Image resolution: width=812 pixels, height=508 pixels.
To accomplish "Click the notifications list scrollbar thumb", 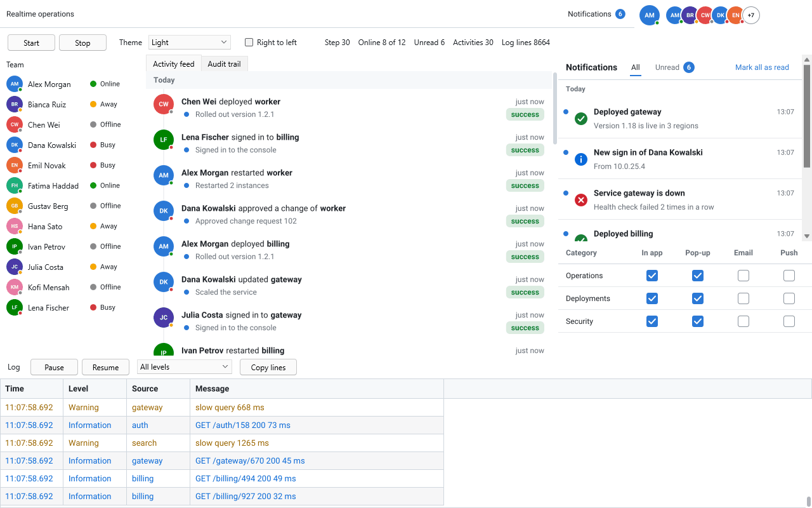I will tap(807, 116).
